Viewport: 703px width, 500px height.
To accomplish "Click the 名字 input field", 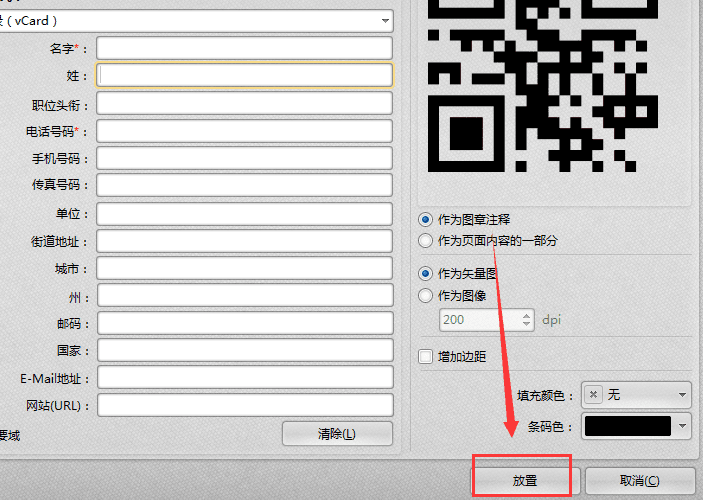I will 244,48.
